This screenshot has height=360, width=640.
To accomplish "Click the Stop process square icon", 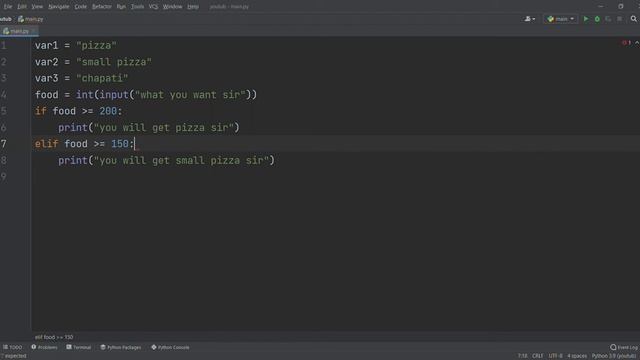I will pos(619,19).
